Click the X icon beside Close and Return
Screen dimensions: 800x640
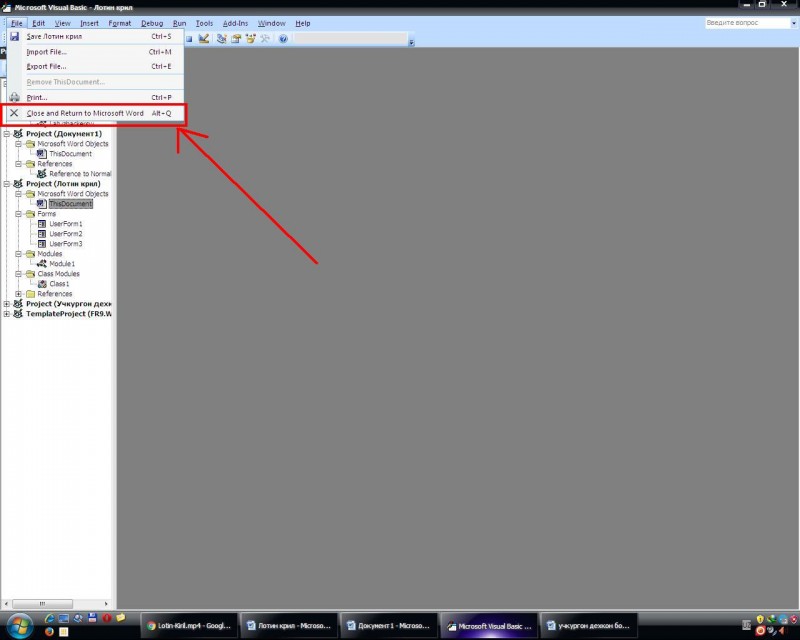pos(14,113)
